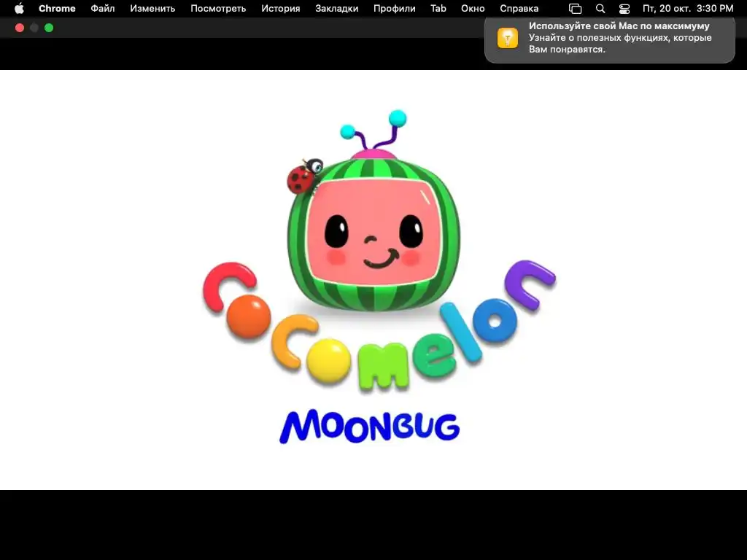This screenshot has height=560, width=747.
Task: Click the Moonbug logo text
Action: (x=370, y=426)
